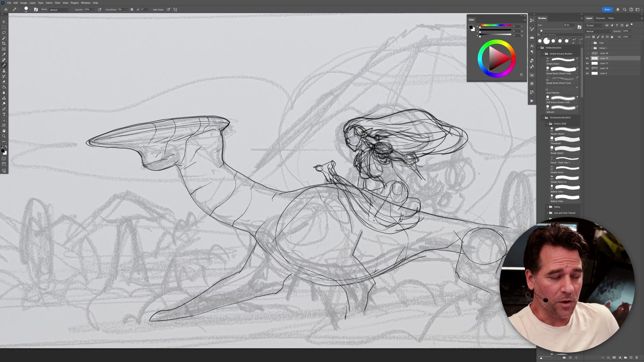Click the Home icon in options bar
Image resolution: width=644 pixels, height=362 pixels.
[x=6, y=10]
